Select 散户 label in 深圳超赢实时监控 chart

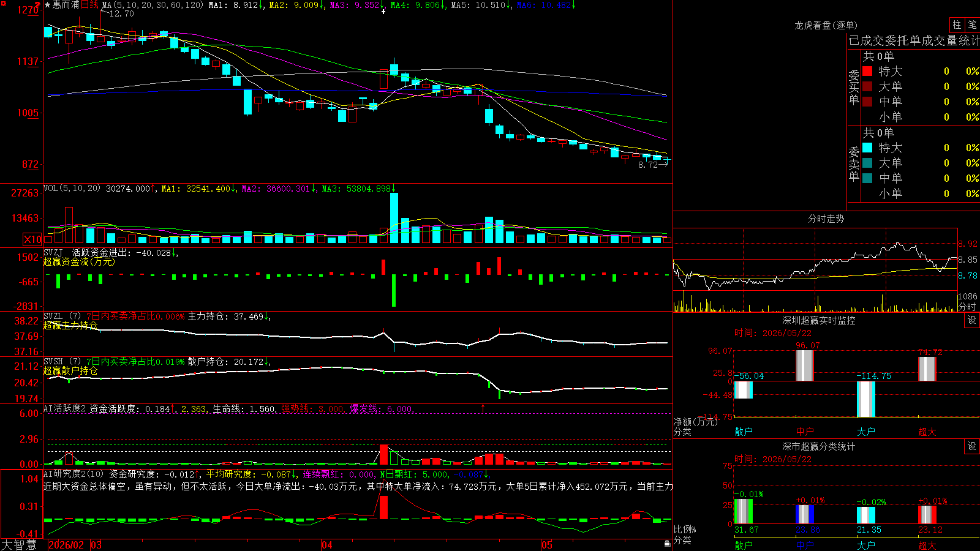744,432
